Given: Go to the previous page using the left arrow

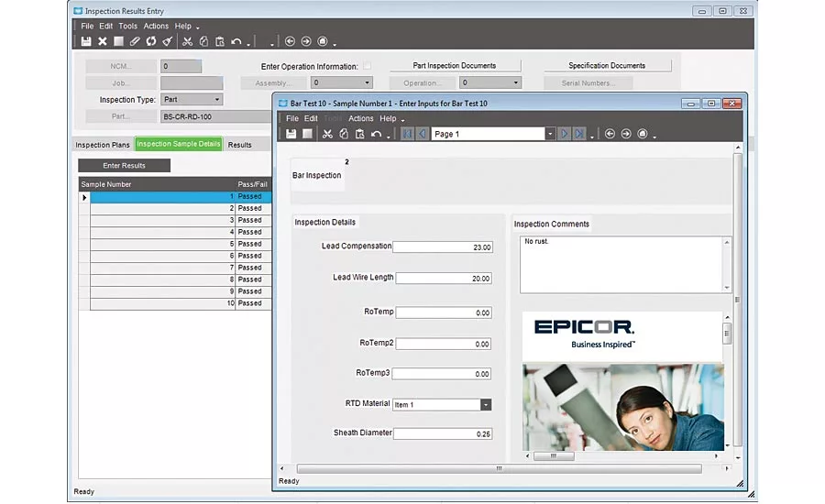Looking at the screenshot, I should pos(422,134).
